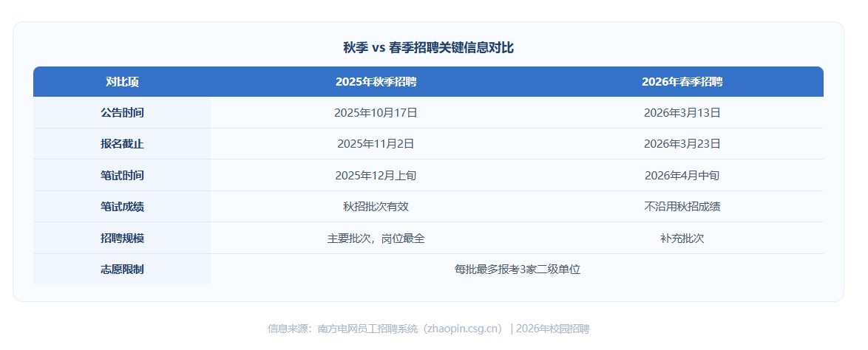Click the 2025年秋季招聘 column header
The width and height of the screenshot is (868, 350).
pos(376,82)
